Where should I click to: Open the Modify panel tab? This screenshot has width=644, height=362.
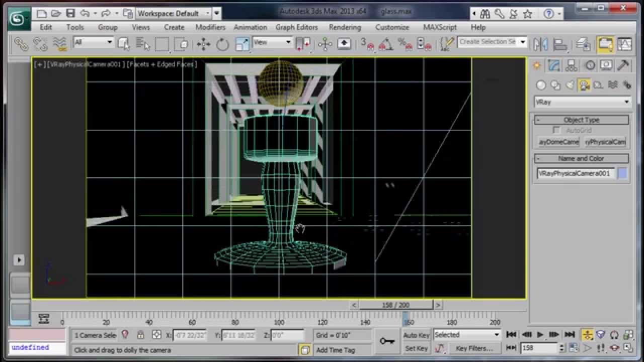tap(554, 65)
